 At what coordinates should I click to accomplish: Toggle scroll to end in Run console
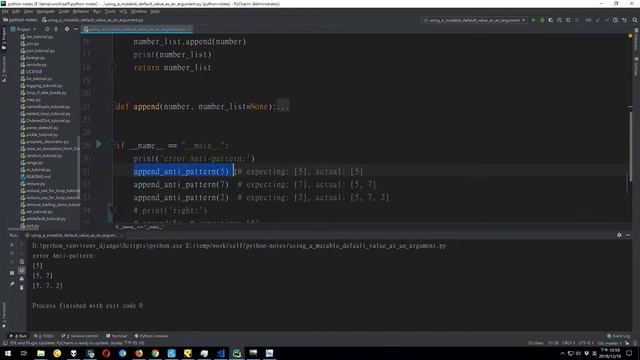[22, 270]
